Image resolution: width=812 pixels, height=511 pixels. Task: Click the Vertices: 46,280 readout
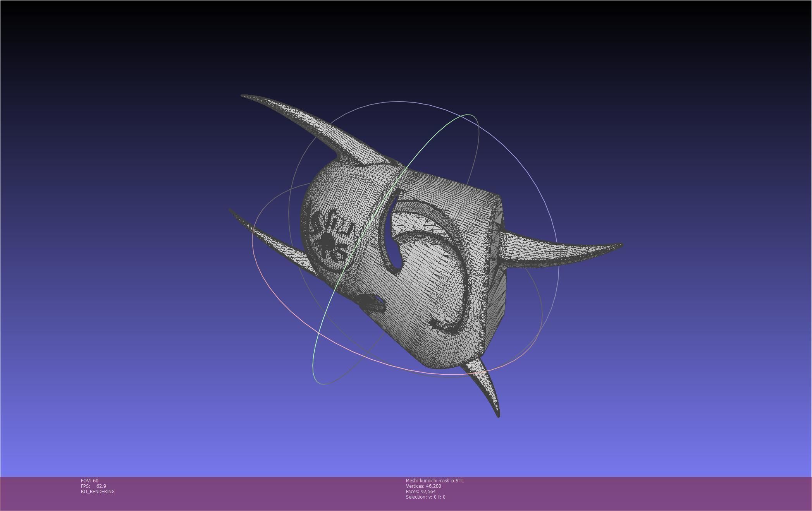(423, 486)
